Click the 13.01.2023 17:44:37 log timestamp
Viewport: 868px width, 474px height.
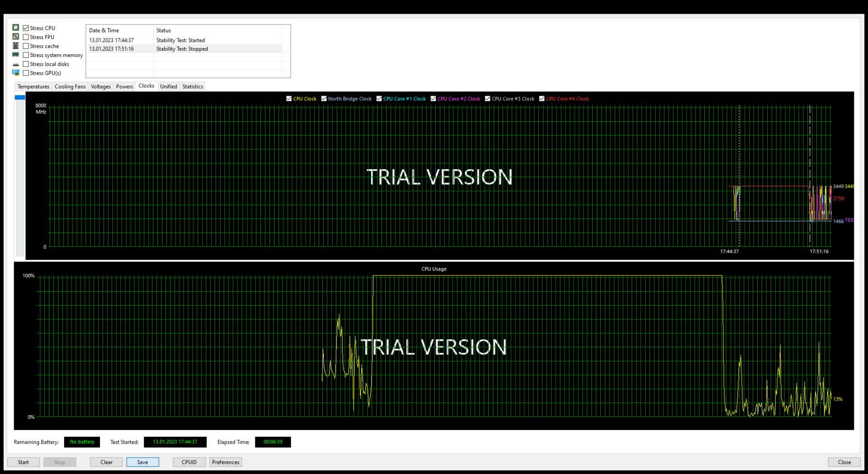(x=111, y=40)
